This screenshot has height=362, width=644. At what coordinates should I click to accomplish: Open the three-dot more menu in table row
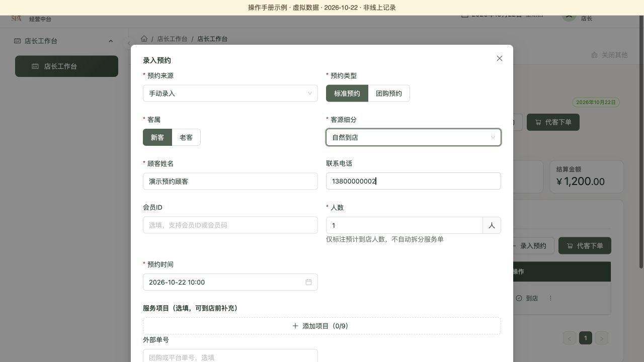550,298
